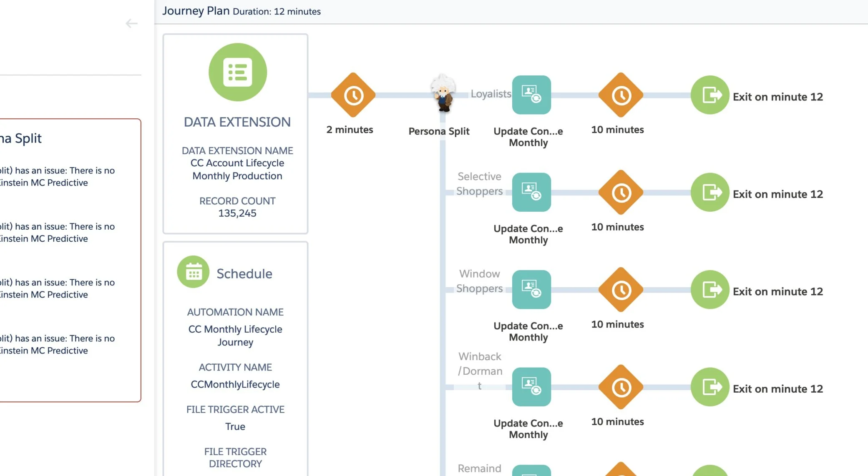The image size is (868, 476).
Task: Click Update Contact activity on Winback/Dormant path
Action: pyautogui.click(x=531, y=387)
